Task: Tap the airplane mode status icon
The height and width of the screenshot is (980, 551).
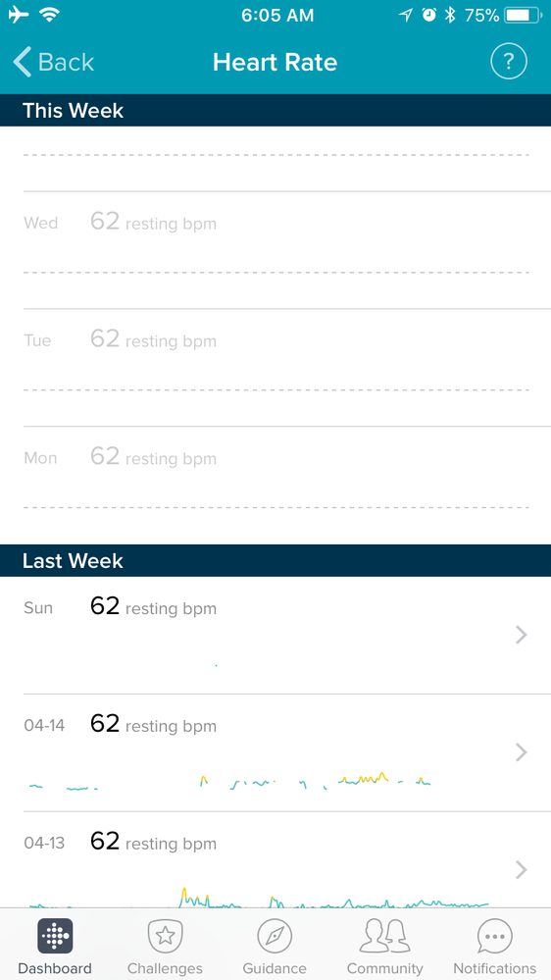Action: click(x=19, y=15)
